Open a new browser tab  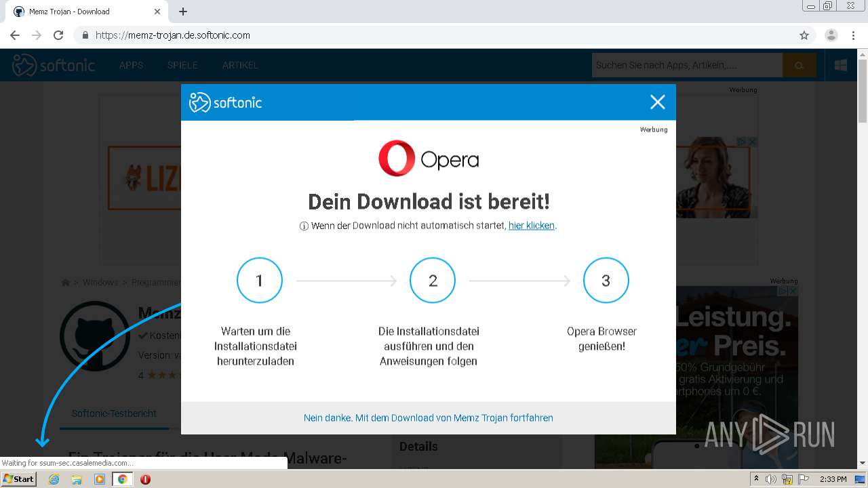[x=183, y=12]
